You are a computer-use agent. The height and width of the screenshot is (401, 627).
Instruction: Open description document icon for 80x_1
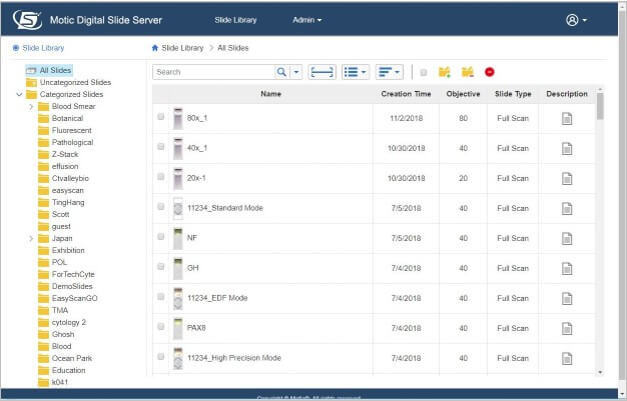tap(567, 118)
